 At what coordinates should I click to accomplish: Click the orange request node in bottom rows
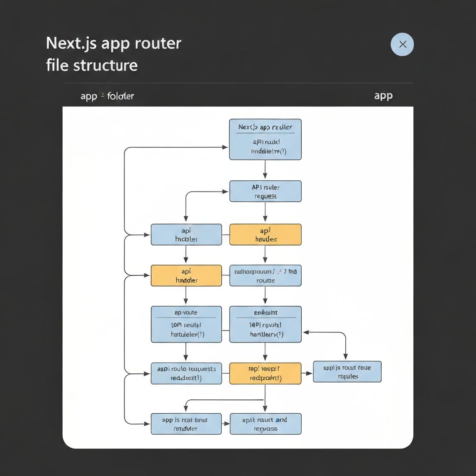coord(265,373)
